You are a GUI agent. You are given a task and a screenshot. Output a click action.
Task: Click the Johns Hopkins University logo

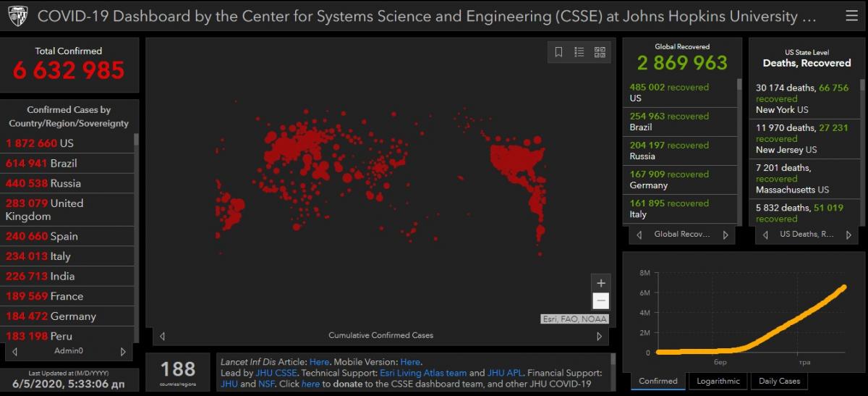17,16
